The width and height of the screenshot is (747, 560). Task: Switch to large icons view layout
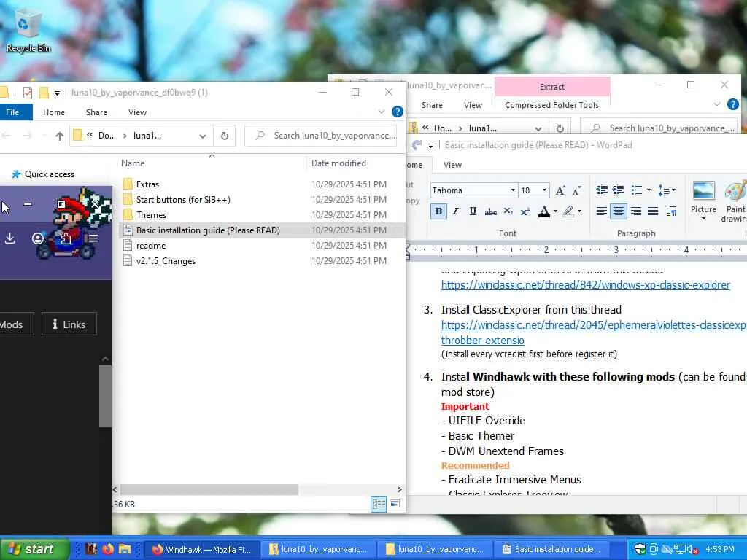click(395, 504)
